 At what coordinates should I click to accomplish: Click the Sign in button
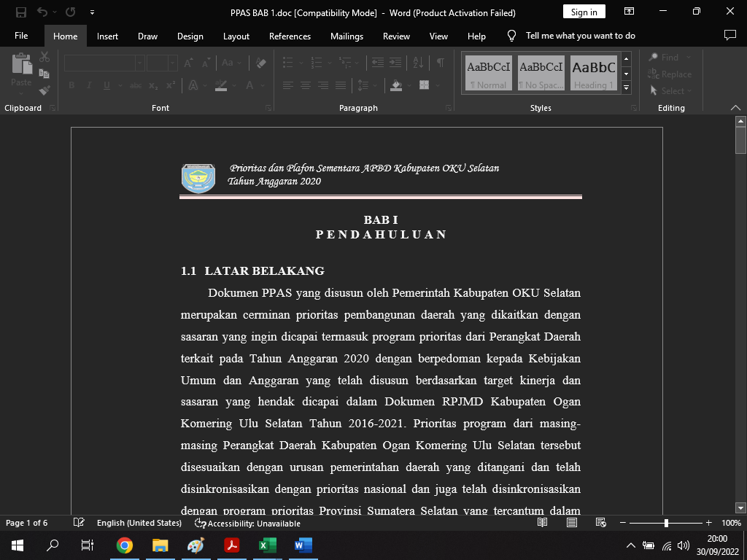[584, 12]
